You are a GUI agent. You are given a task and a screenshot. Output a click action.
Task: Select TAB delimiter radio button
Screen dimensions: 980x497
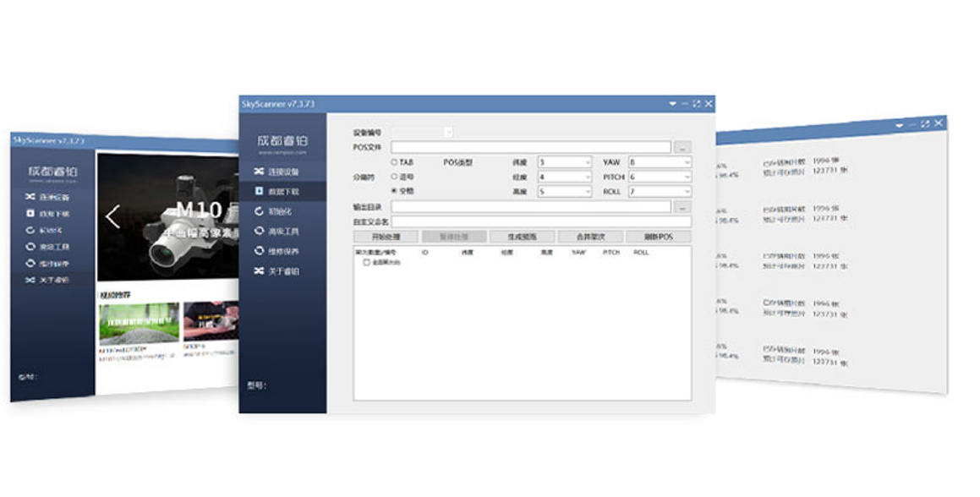[x=394, y=162]
